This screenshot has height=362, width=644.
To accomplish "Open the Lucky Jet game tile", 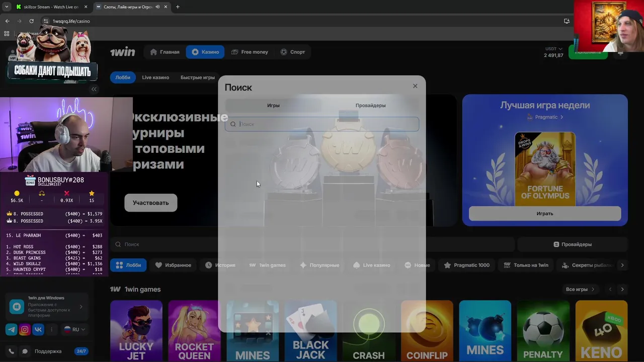I will point(136,331).
